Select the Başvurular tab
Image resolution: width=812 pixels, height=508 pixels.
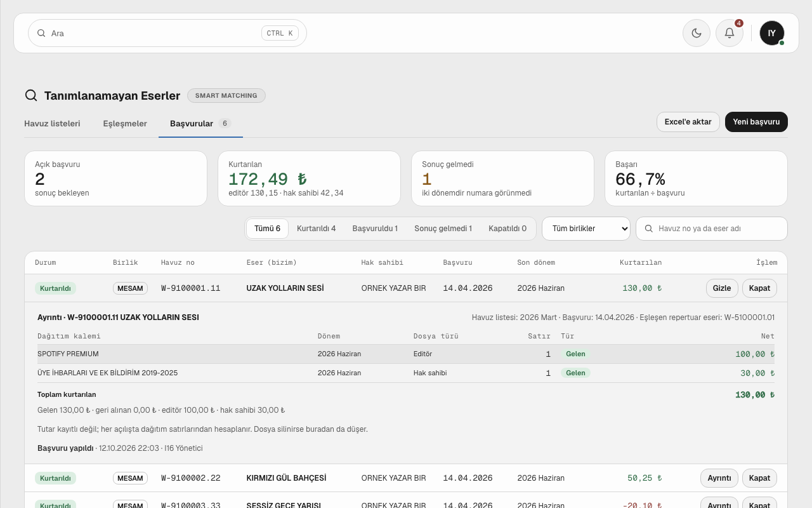[x=200, y=123]
